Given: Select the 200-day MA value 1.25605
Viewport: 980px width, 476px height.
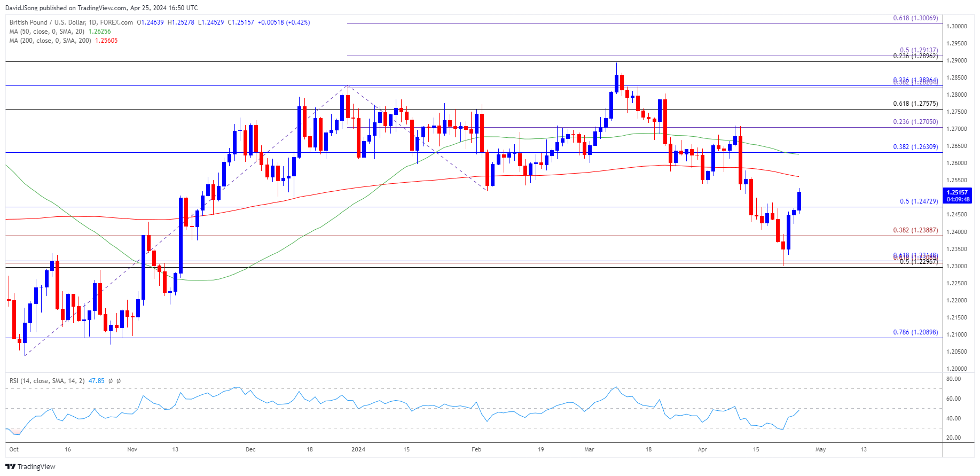Looking at the screenshot, I should click(106, 41).
